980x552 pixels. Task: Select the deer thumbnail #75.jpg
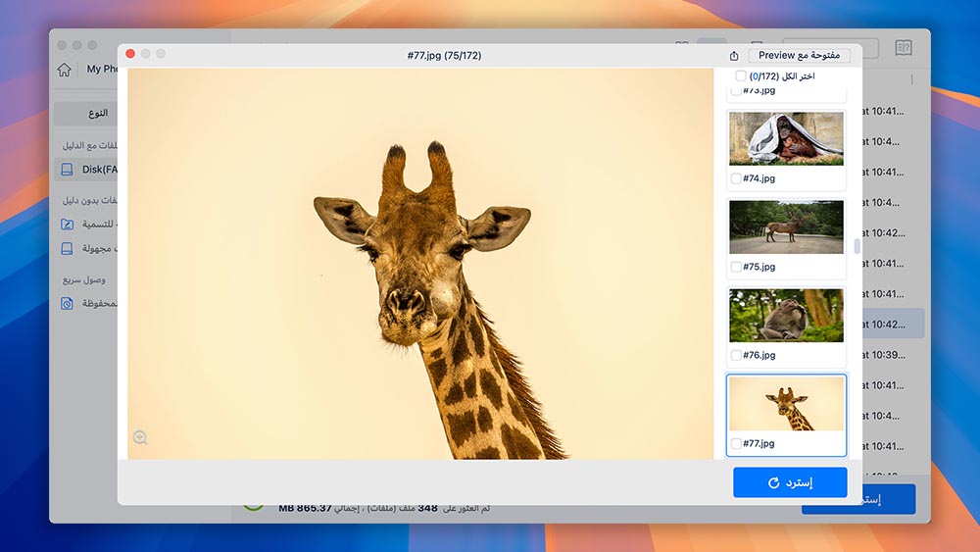tap(786, 226)
